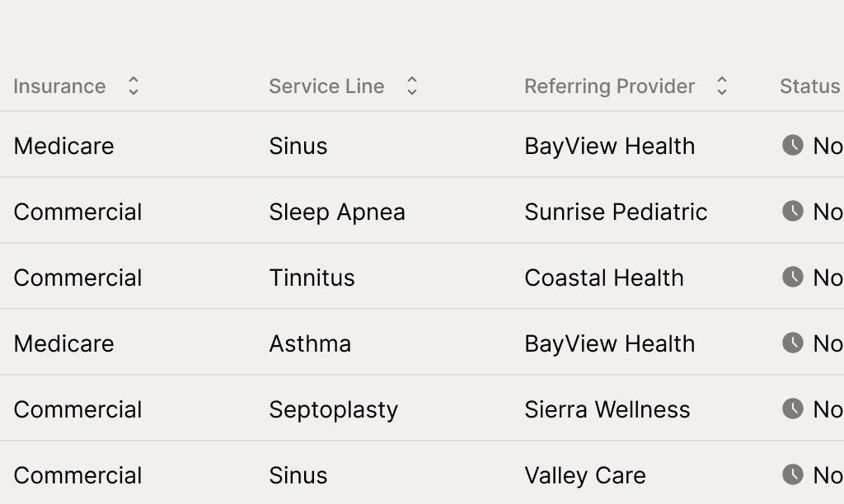Viewport: 844px width, 504px height.
Task: Click the Status column header
Action: (810, 86)
